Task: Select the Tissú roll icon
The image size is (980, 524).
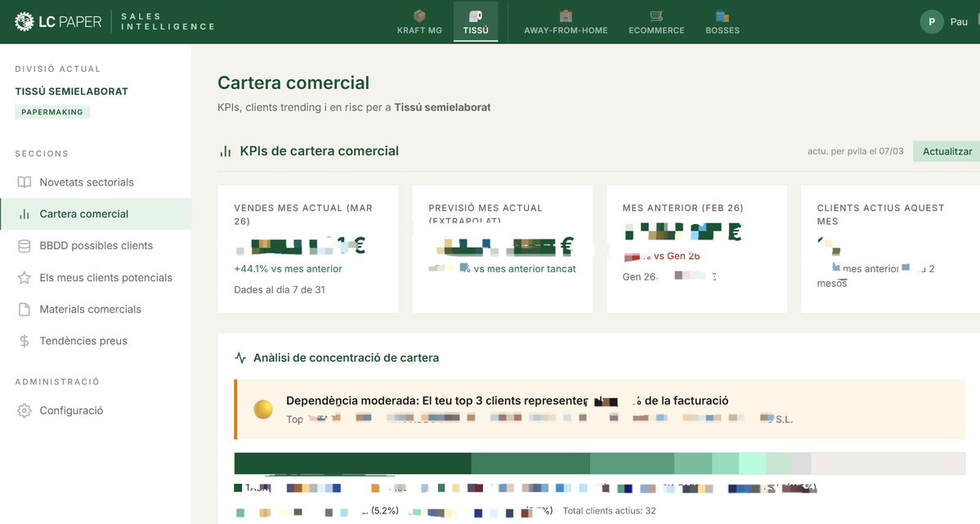Action: (476, 16)
